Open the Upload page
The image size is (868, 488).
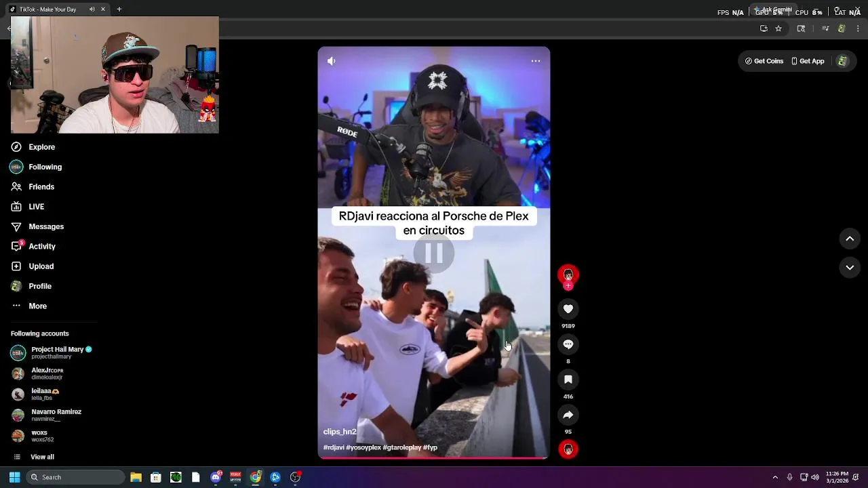point(33,266)
